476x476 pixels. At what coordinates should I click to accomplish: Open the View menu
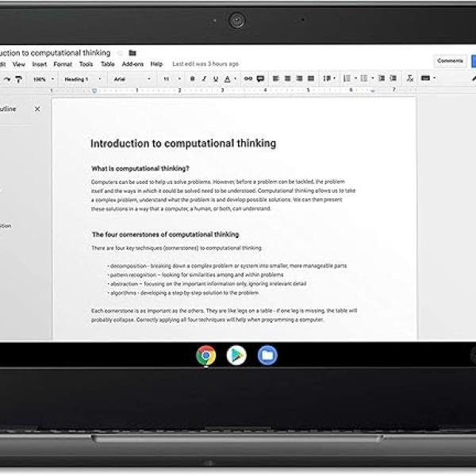coord(19,64)
